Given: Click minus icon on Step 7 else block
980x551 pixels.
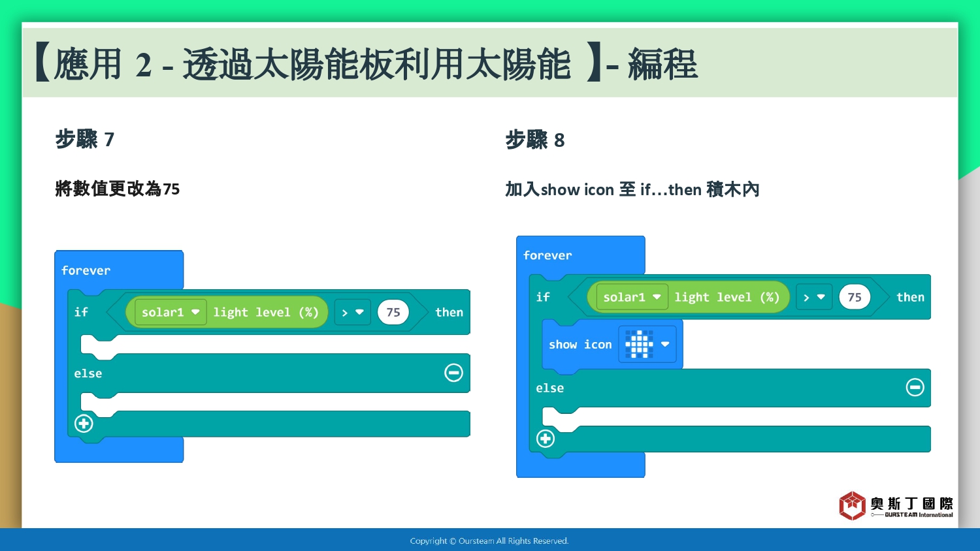Looking at the screenshot, I should coord(453,373).
